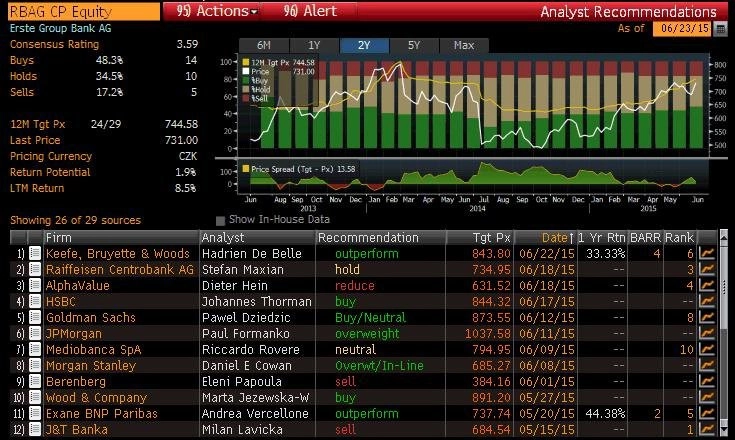The image size is (735, 440).
Task: Open the Wood & Company report document icon
Action: tap(35, 397)
